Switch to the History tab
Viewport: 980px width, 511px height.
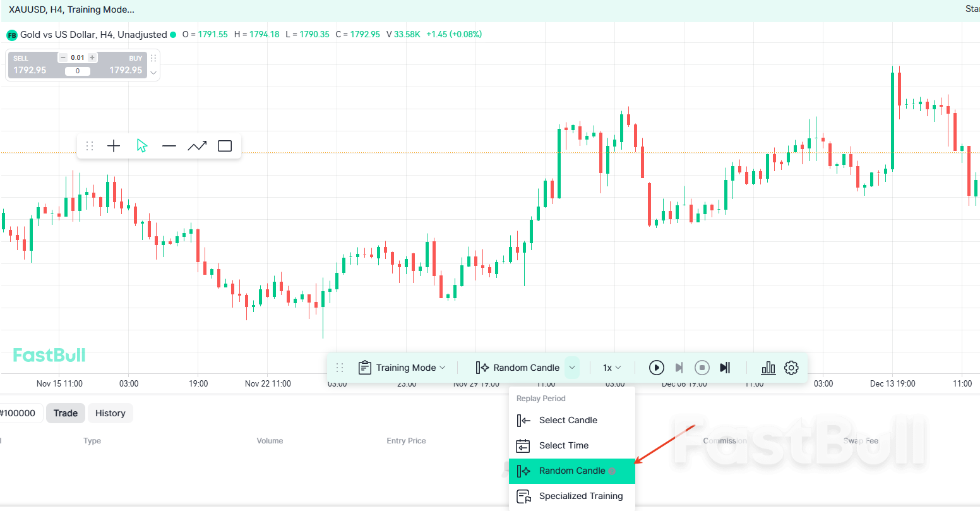click(110, 412)
